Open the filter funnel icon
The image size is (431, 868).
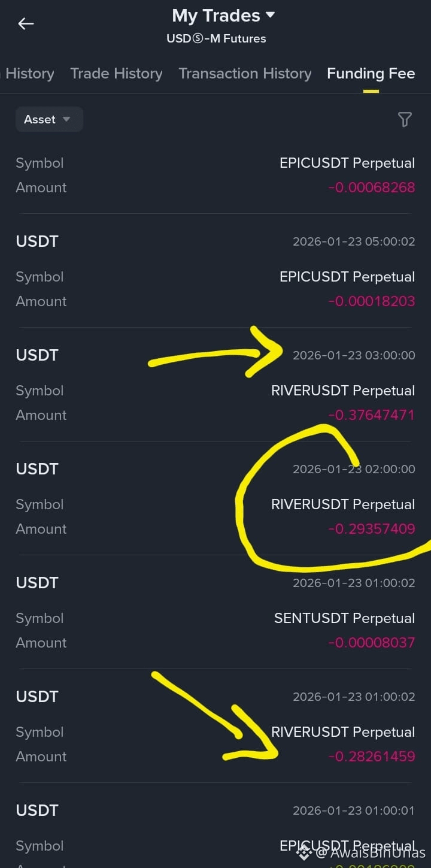tap(405, 119)
